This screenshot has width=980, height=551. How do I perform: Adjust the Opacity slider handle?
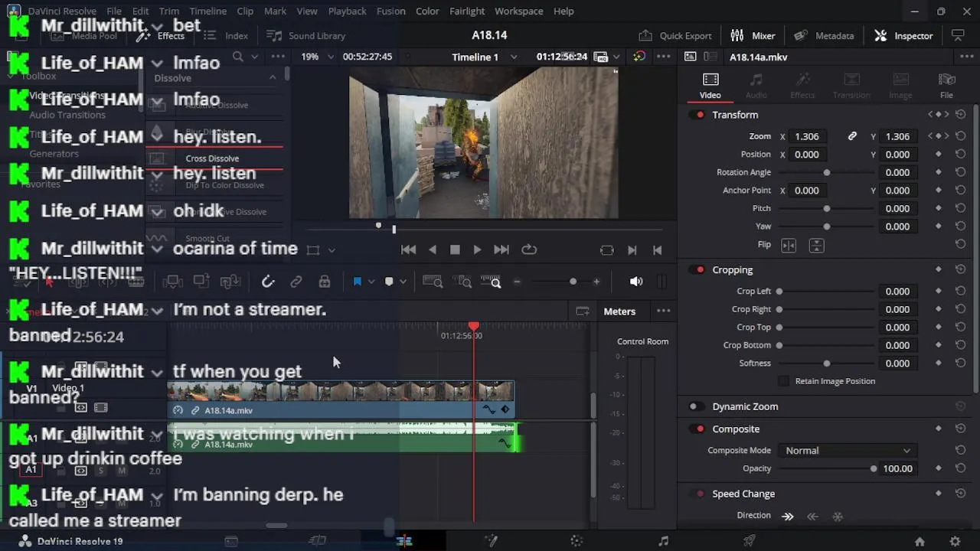(874, 468)
